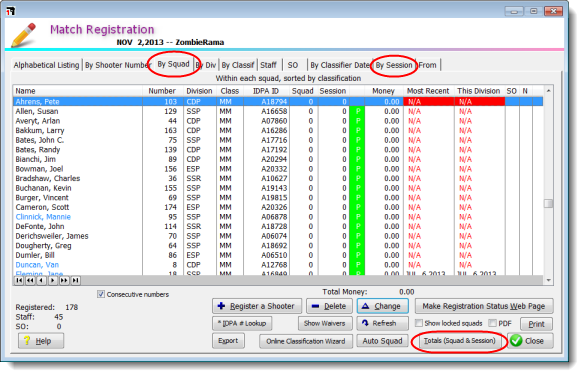Viewport: 584px width, 377px height.
Task: Select the row for Allen, Susan
Action: click(x=278, y=111)
